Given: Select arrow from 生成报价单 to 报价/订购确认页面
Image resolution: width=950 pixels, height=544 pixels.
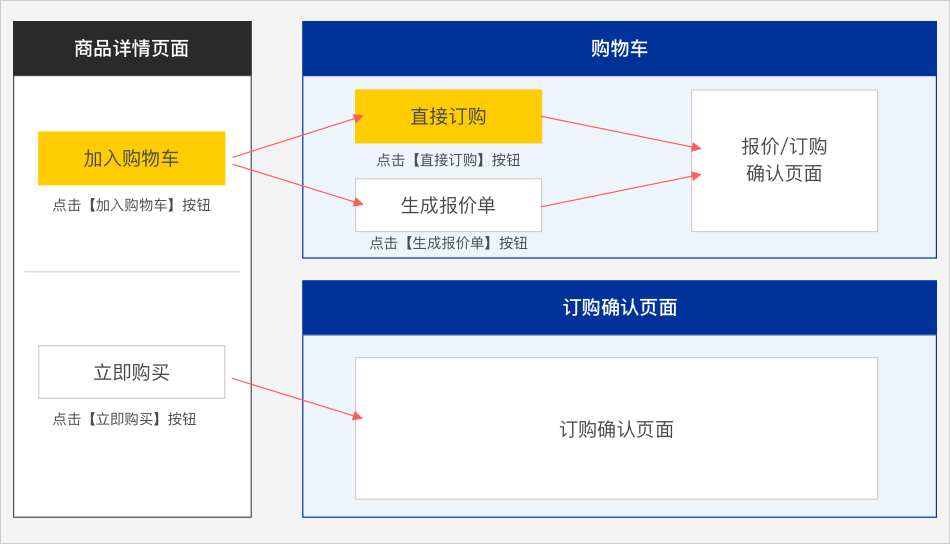Looking at the screenshot, I should [620, 190].
